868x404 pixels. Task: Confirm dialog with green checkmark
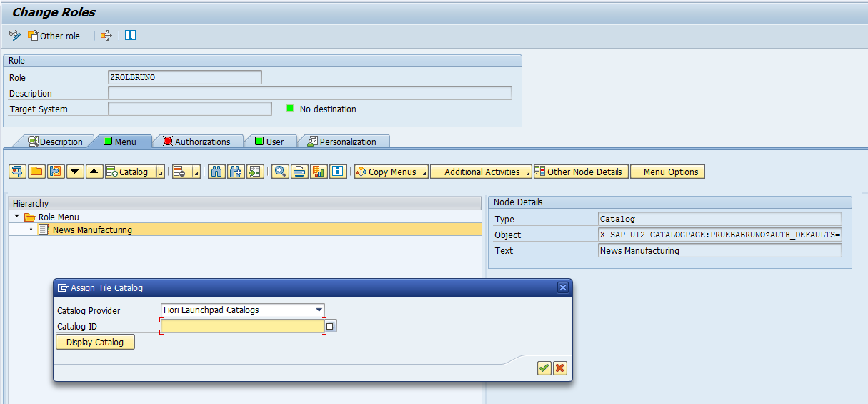[544, 368]
